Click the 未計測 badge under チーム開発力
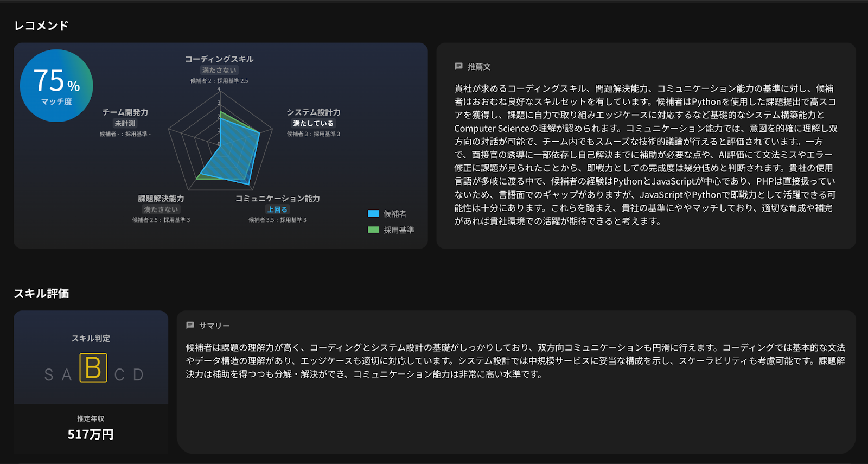Viewport: 868px width, 464px height. [125, 123]
